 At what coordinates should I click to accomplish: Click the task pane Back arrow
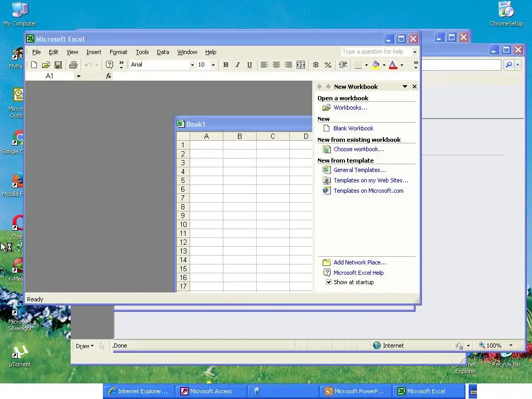point(320,87)
